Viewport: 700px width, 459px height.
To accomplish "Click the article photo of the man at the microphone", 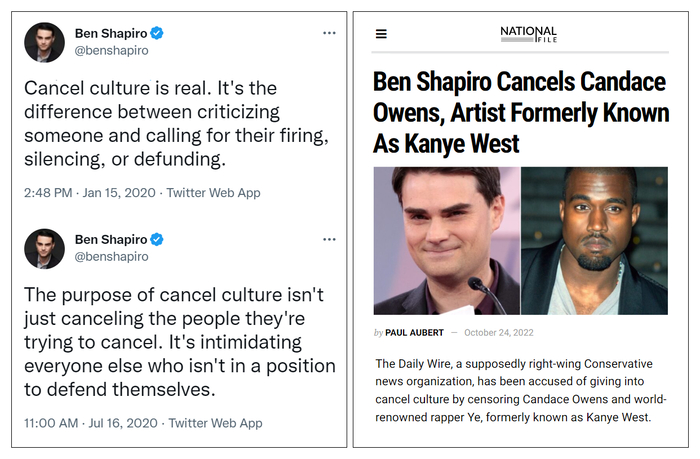I will pyautogui.click(x=446, y=240).
